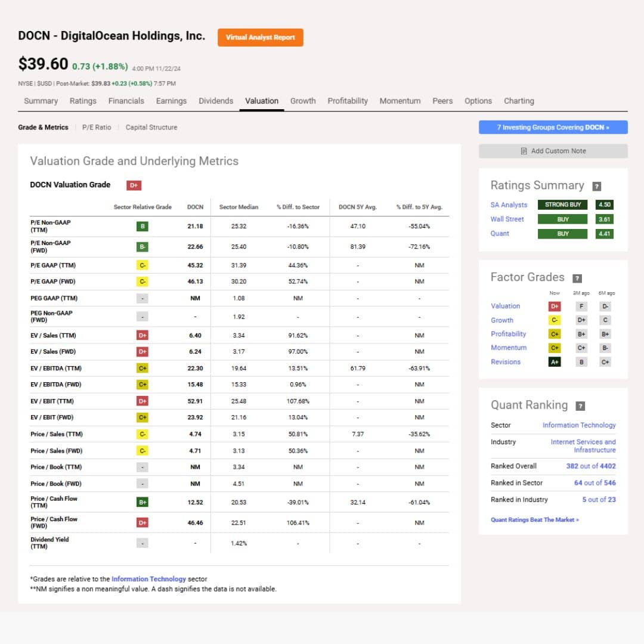Screen dimensions: 644x644
Task: Open the Peers tab
Action: point(442,101)
